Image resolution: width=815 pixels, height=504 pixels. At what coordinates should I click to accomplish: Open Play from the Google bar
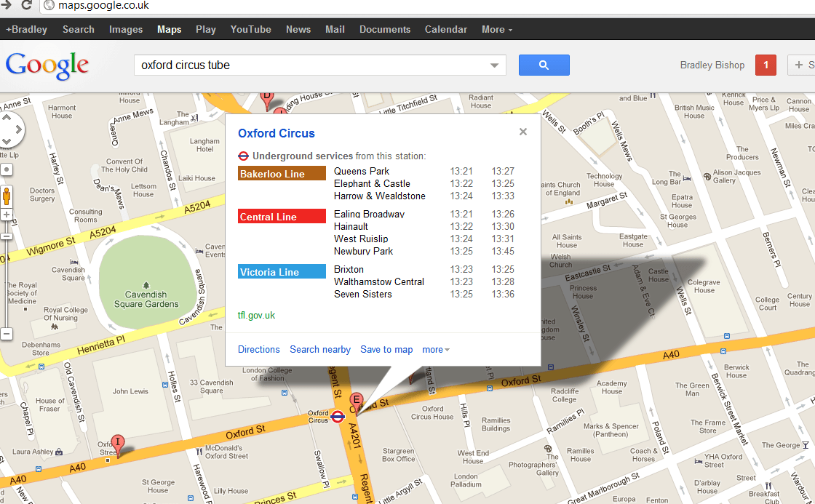click(206, 30)
